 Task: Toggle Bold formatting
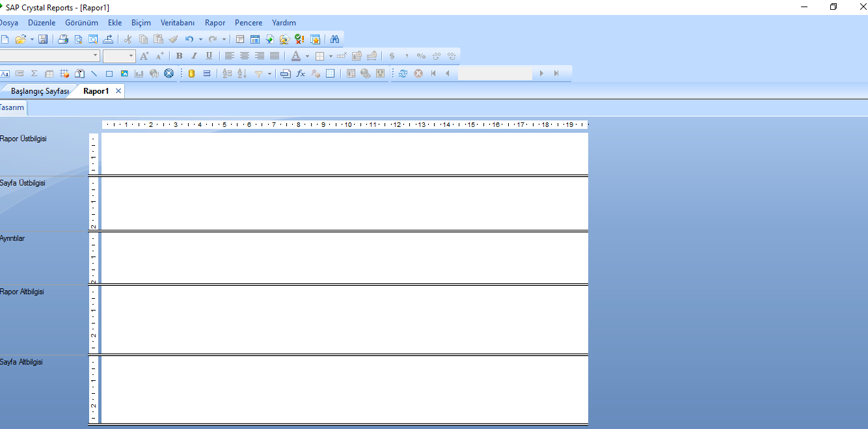(x=179, y=56)
